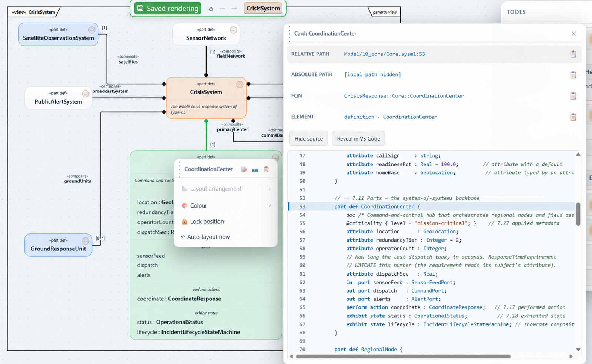Click source line 70 part def RegionalNode
This screenshot has width=592, height=364.
click(431, 349)
